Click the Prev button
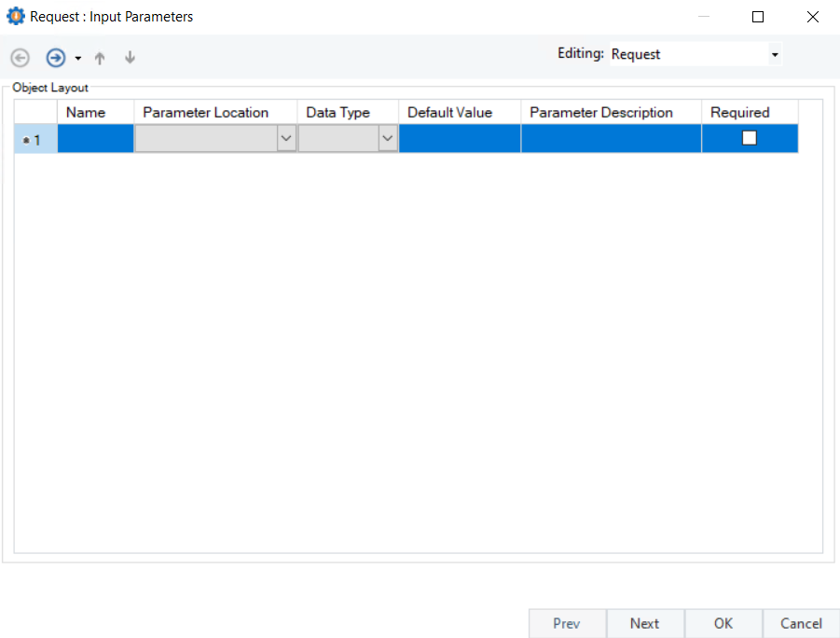840x638 pixels. (x=568, y=623)
